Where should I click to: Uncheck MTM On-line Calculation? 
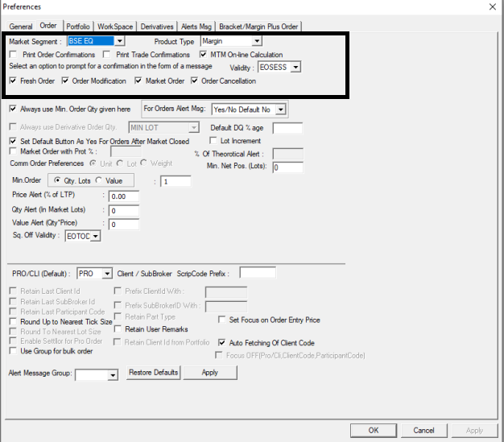(x=204, y=55)
